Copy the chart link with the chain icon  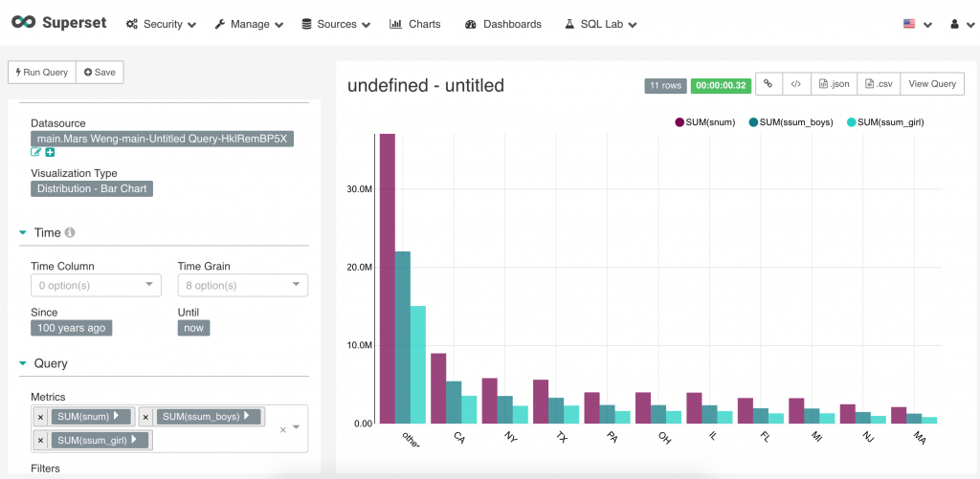pyautogui.click(x=769, y=84)
